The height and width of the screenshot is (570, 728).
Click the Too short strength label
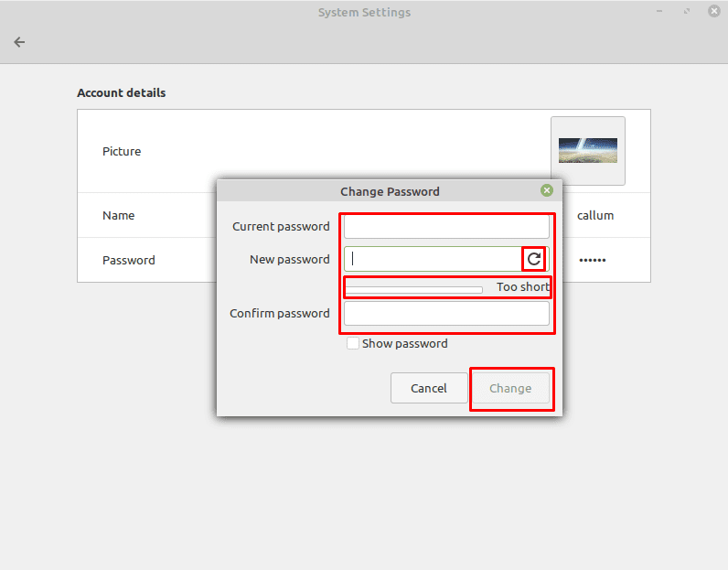coord(523,287)
